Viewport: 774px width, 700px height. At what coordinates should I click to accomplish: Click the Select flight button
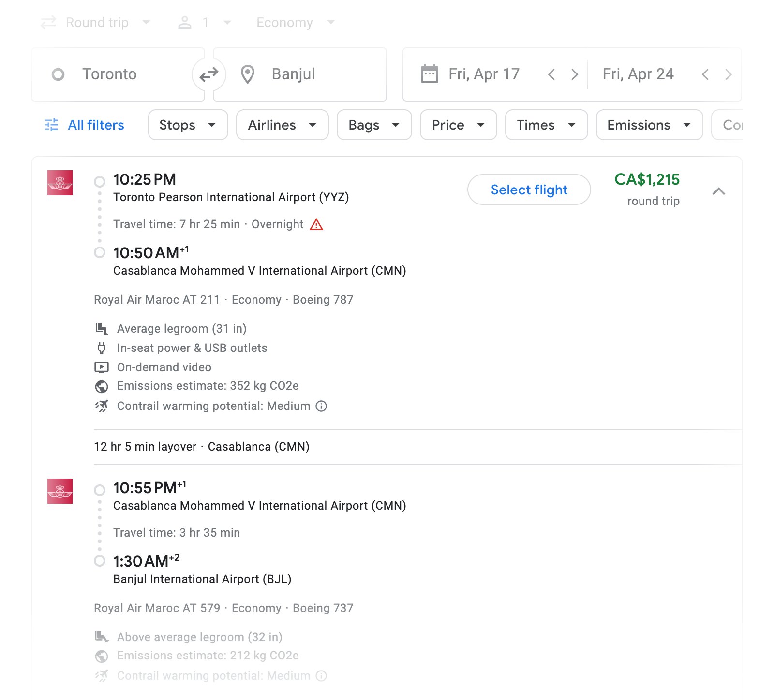529,190
